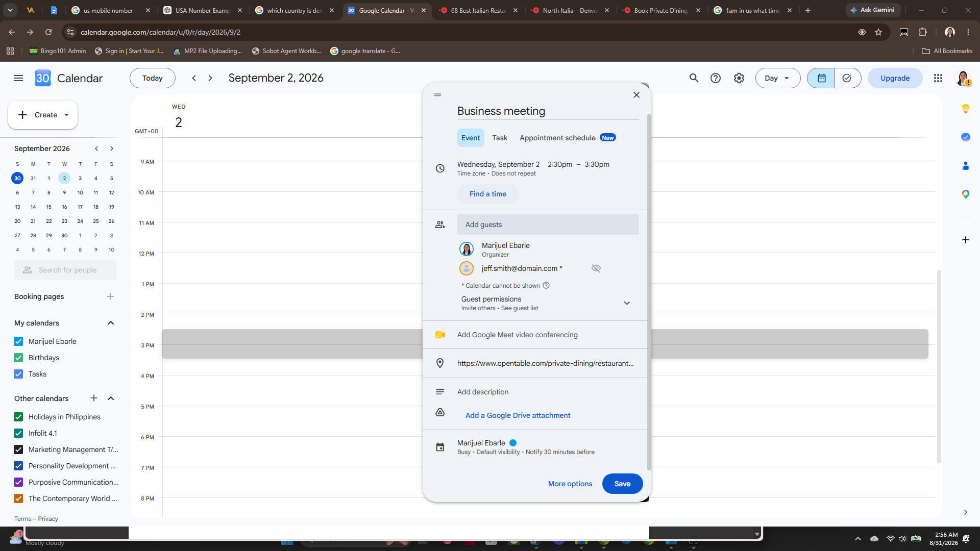Open the Google apps grid
Image resolution: width=980 pixels, height=551 pixels.
pyautogui.click(x=938, y=78)
